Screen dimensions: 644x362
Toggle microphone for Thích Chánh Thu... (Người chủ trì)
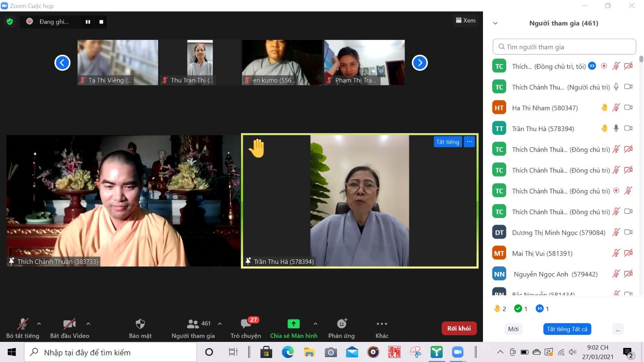pyautogui.click(x=616, y=86)
